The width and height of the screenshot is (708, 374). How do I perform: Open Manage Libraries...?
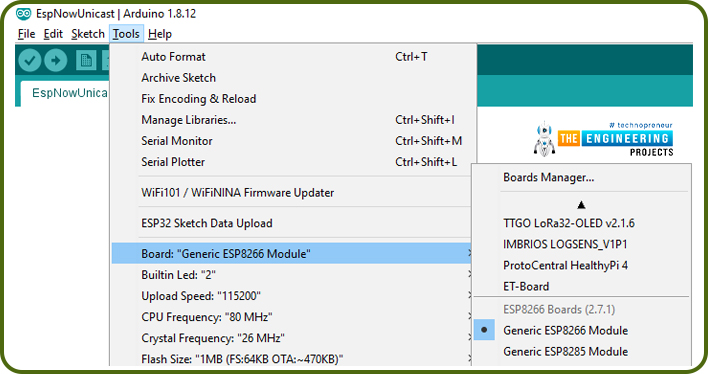point(294,120)
